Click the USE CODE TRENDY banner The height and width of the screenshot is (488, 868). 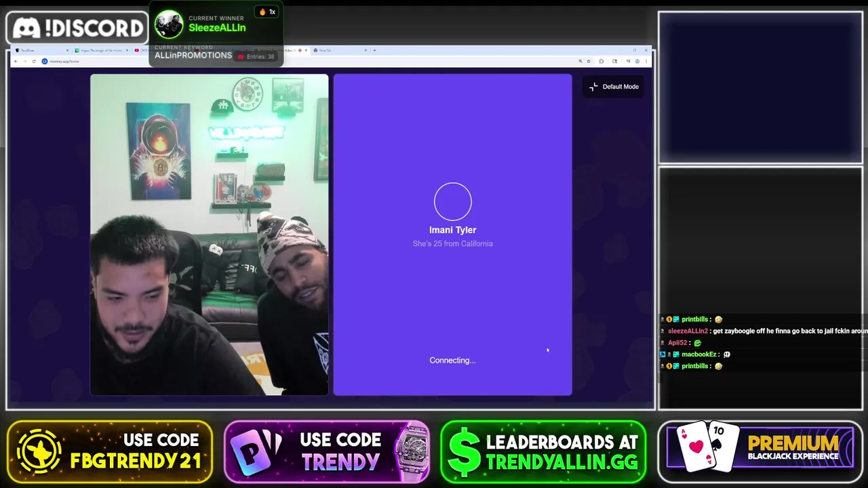(327, 451)
